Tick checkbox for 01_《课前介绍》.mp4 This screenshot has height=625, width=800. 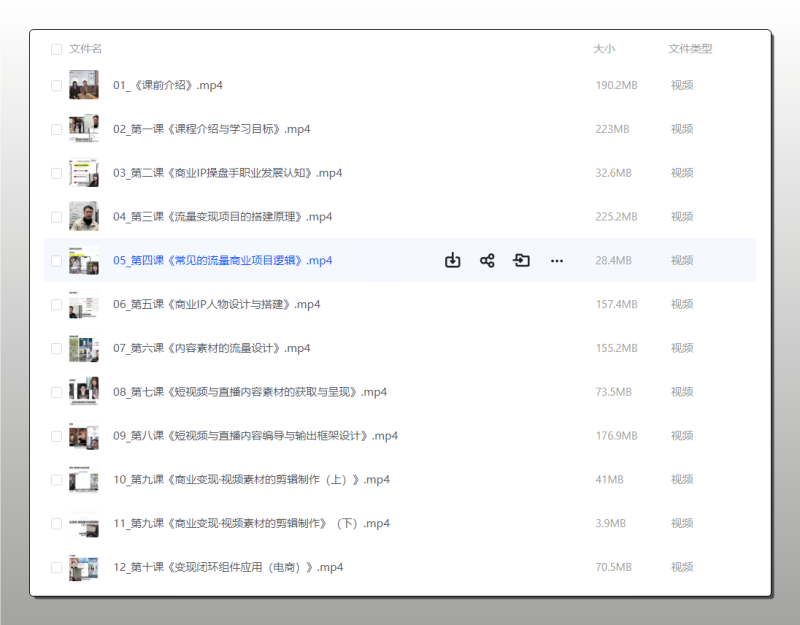(x=56, y=85)
